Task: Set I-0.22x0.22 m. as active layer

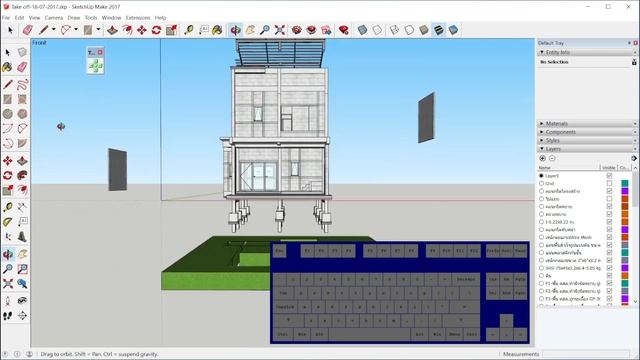Action: tap(542, 222)
